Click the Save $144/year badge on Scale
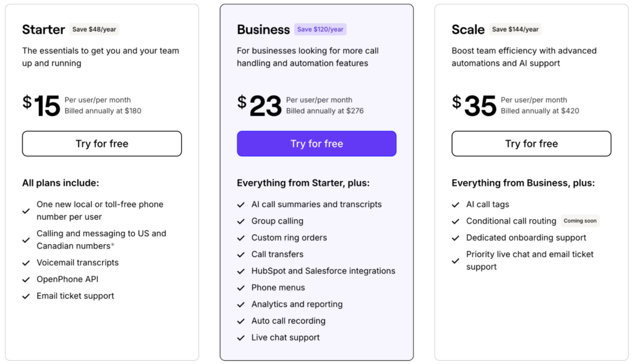Image resolution: width=633 pixels, height=364 pixels. click(x=515, y=29)
